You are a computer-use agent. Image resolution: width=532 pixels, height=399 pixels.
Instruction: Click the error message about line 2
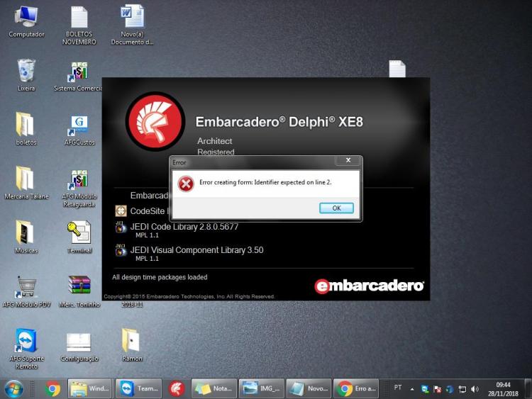coord(265,182)
